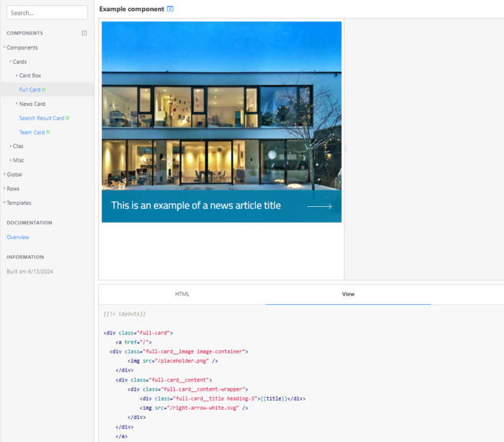Image resolution: width=504 pixels, height=442 pixels.
Task: Click the 'Built on: 6/13/2024' text
Action: pos(30,271)
